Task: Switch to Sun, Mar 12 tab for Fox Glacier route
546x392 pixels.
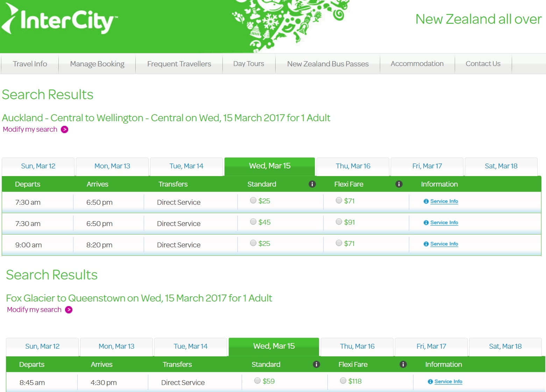Action: click(42, 347)
